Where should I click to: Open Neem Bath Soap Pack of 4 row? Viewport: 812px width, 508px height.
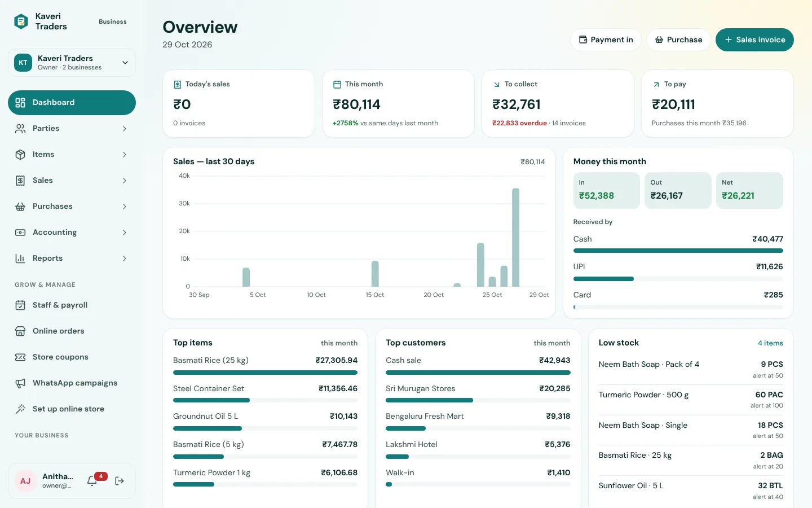pyautogui.click(x=691, y=370)
